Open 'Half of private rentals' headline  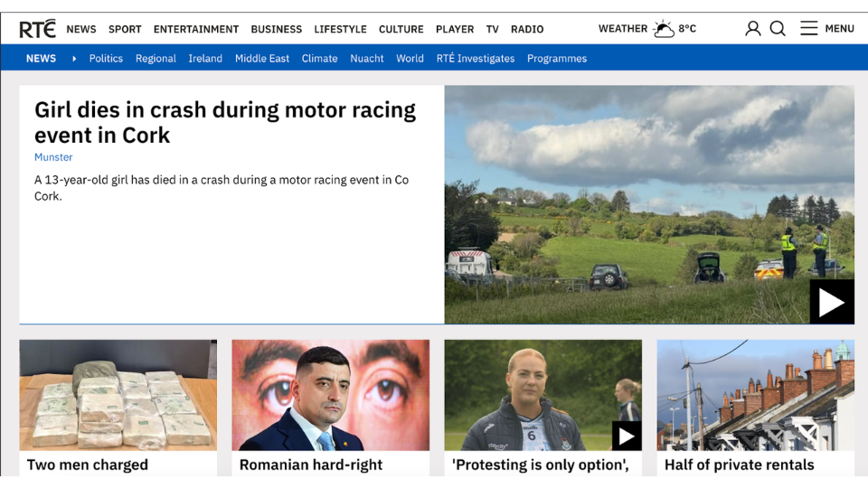click(x=739, y=465)
